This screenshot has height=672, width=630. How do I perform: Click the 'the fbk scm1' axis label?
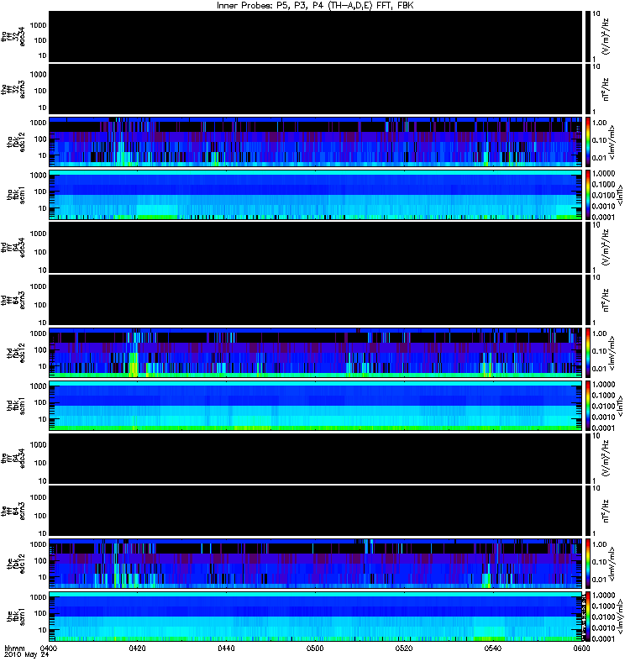point(16,617)
